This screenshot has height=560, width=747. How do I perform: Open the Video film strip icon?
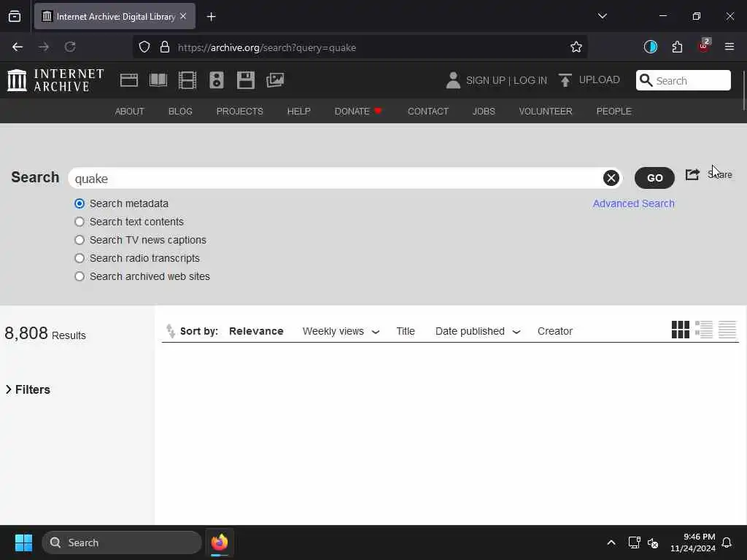[x=187, y=80]
